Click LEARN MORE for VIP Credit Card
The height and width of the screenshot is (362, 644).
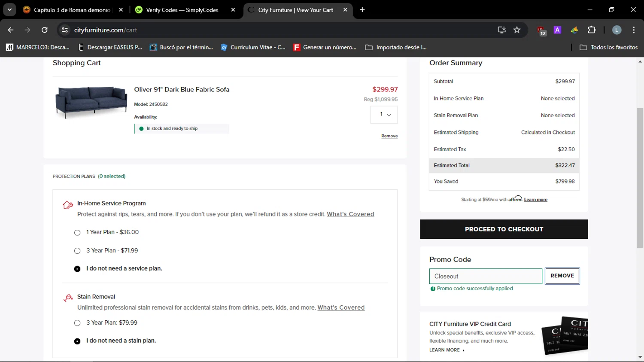(447, 350)
